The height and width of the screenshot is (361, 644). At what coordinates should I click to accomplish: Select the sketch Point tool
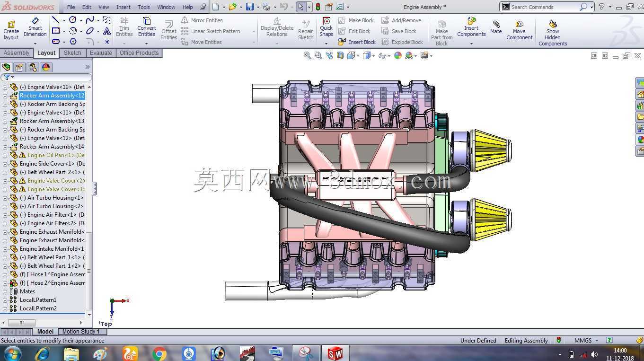(x=107, y=42)
